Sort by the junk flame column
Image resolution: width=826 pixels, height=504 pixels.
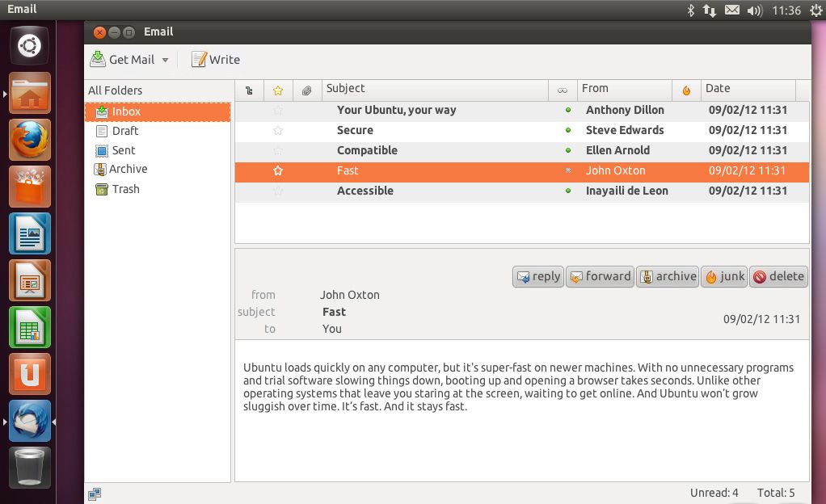pyautogui.click(x=686, y=90)
